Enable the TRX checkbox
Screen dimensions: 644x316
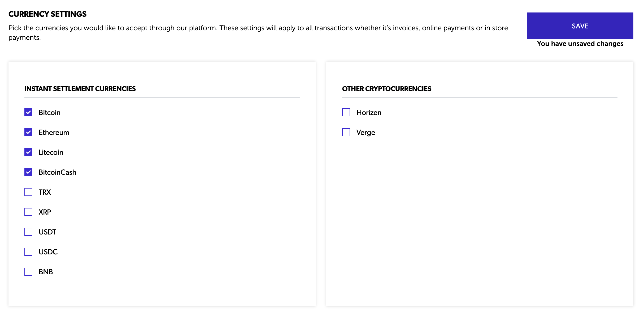click(x=28, y=192)
